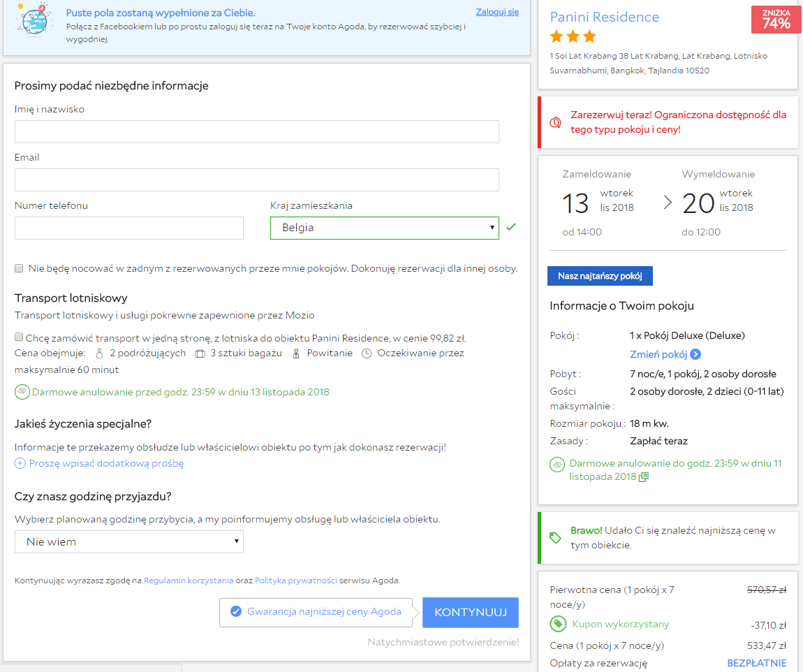Tick the booking for another person checkbox
This screenshot has width=803, height=672.
pos(19,268)
